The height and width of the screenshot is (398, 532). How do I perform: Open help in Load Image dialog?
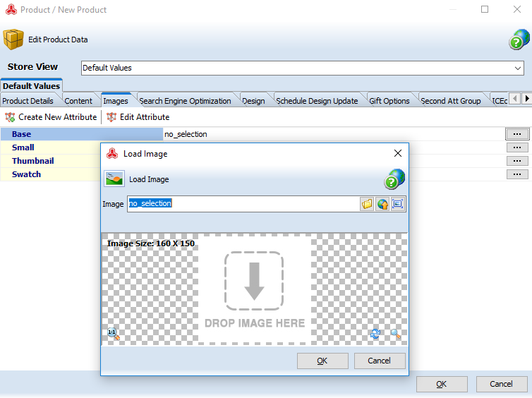(x=395, y=179)
